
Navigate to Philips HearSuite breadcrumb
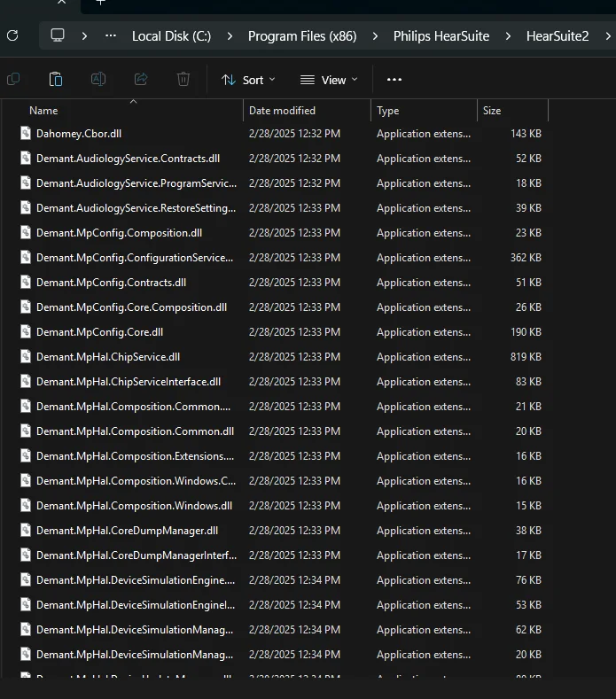441,36
